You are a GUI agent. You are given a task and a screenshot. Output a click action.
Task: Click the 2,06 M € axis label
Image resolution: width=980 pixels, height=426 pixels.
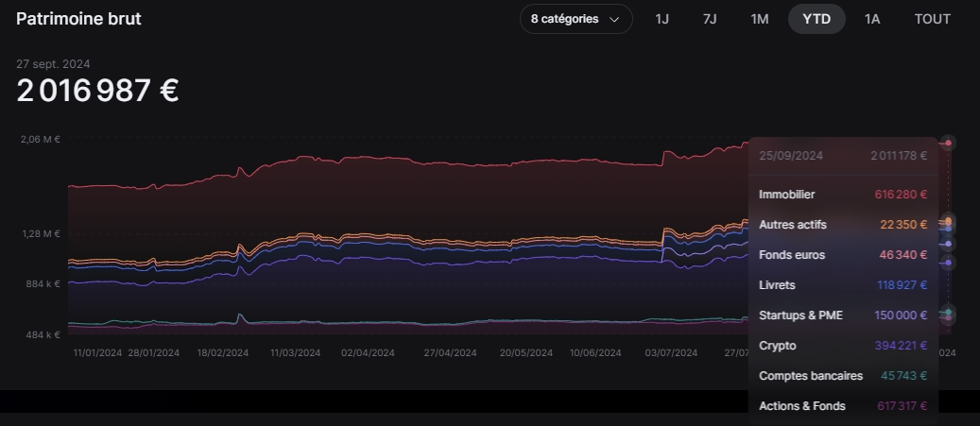[x=41, y=139]
